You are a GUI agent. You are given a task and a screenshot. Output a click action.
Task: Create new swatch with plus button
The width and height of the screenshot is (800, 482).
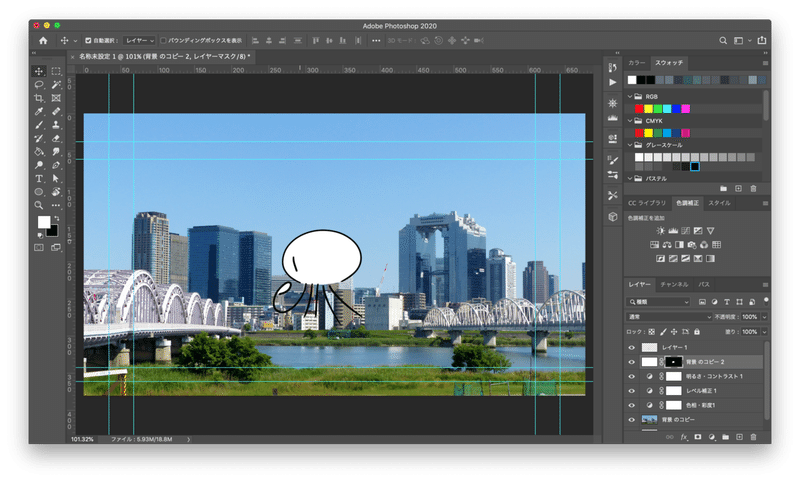738,189
